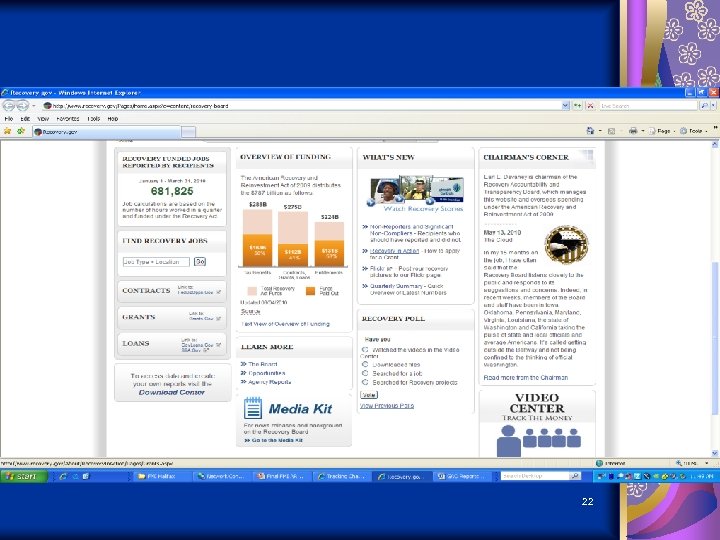Select 'Searched for Recovery projects' poll option
The width and height of the screenshot is (720, 540).
365,382
